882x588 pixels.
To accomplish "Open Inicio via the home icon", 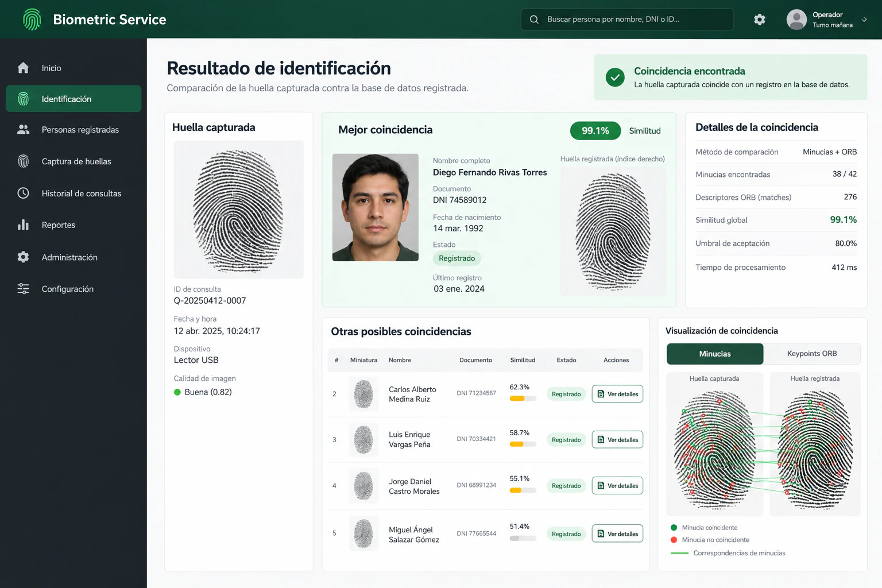I will (x=23, y=68).
